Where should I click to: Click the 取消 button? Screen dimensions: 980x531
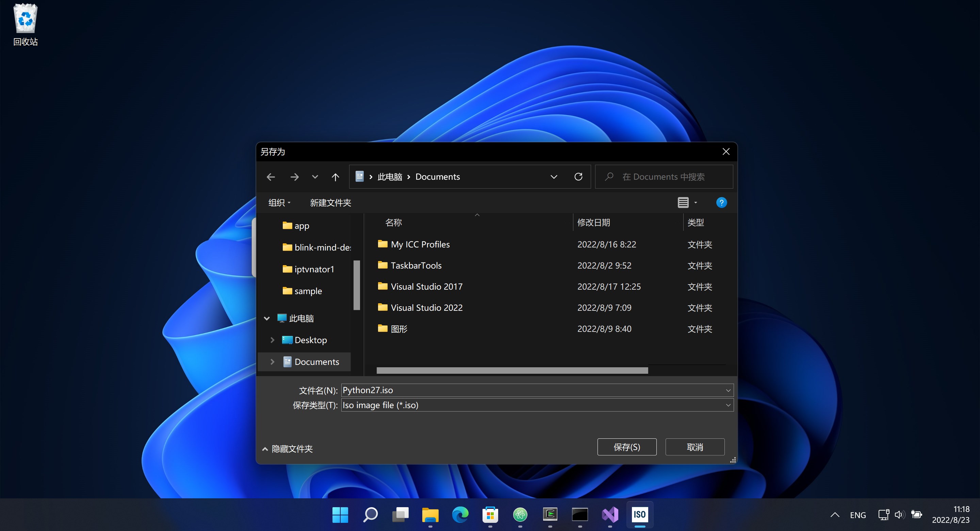coord(695,447)
